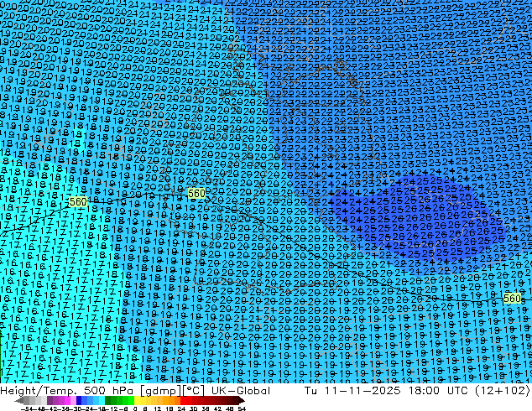
Task: Pick the bright red swatch above the 24 label
Action: (x=183, y=401)
